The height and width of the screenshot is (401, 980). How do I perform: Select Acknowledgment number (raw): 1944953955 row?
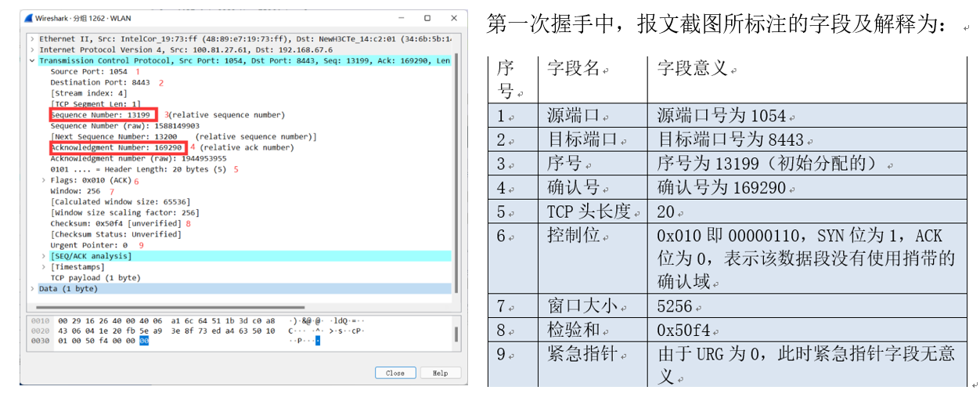point(138,158)
